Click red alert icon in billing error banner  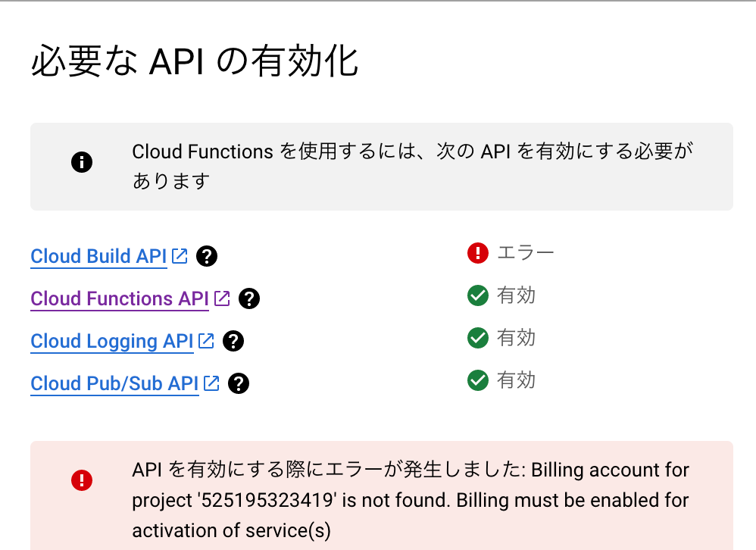[82, 480]
